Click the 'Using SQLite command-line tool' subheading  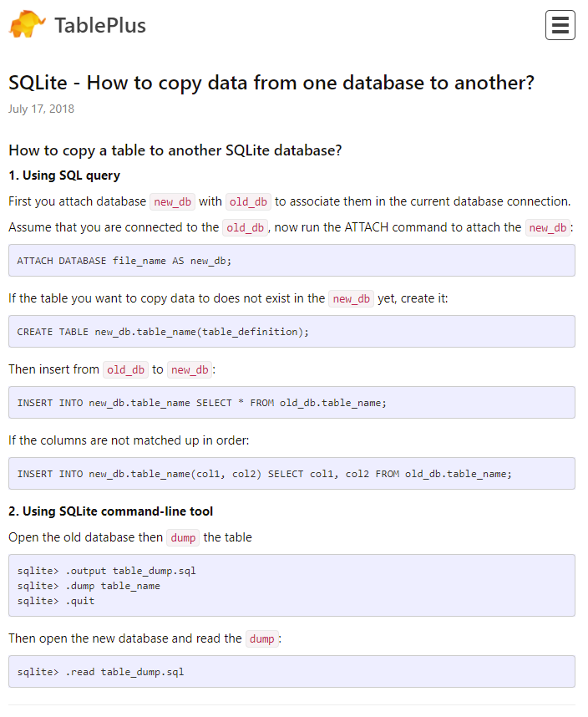point(110,511)
